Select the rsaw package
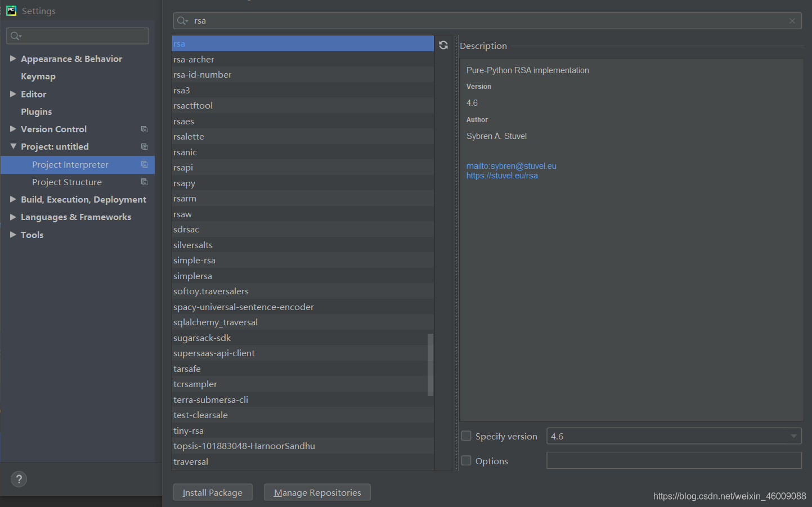This screenshot has width=812, height=507. click(x=303, y=214)
